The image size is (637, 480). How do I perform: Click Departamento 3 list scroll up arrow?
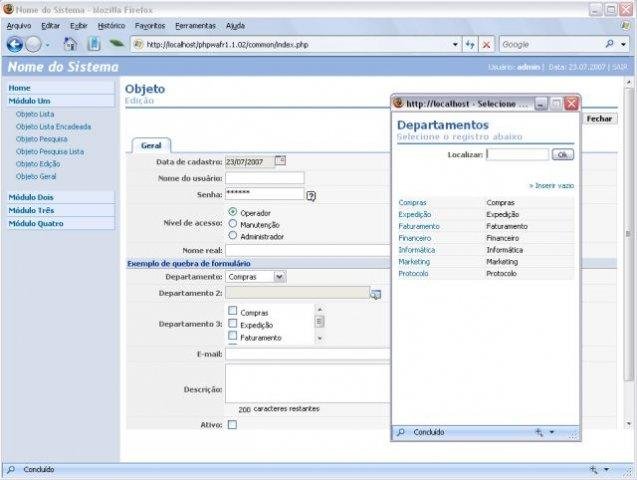pyautogui.click(x=320, y=309)
